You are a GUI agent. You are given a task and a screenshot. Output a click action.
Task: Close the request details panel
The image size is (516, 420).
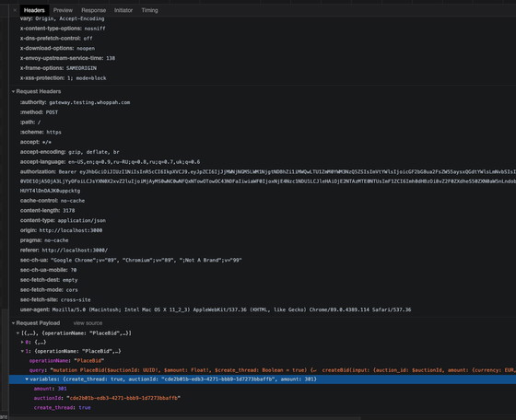[15, 10]
